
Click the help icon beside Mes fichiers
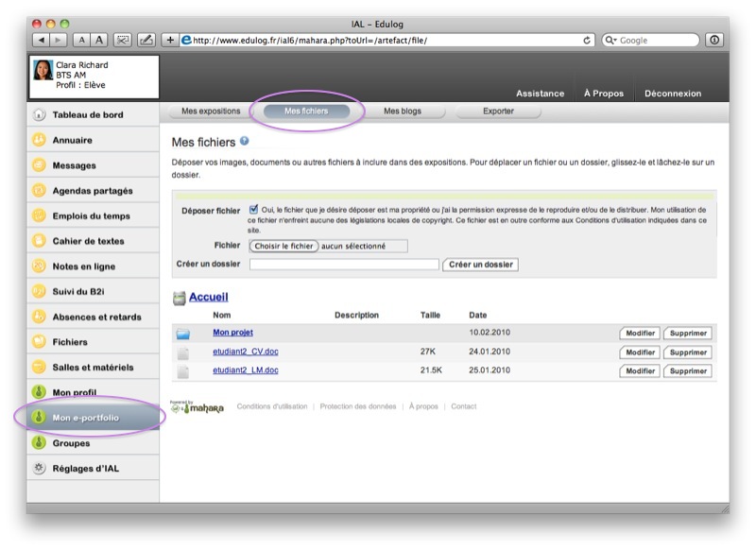[245, 142]
